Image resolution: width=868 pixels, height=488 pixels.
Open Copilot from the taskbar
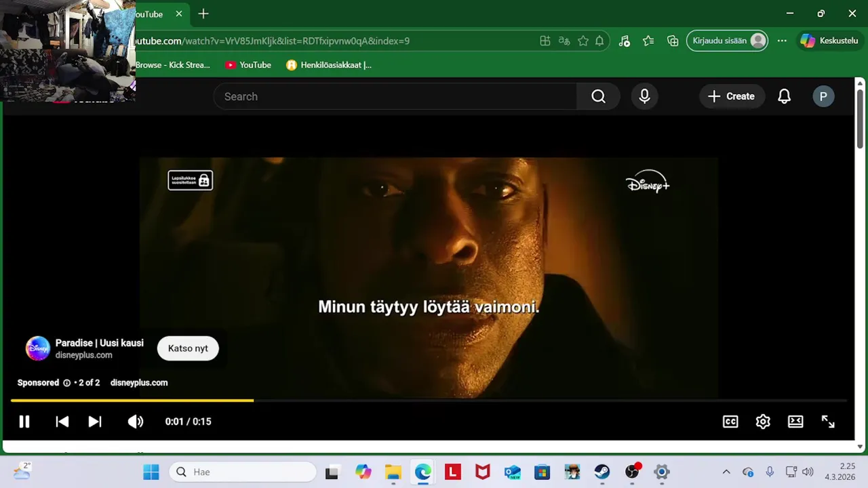pos(363,472)
